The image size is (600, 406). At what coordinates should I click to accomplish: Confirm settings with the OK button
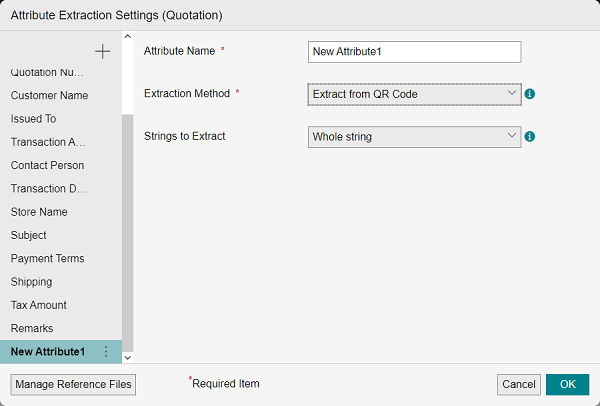coord(567,384)
